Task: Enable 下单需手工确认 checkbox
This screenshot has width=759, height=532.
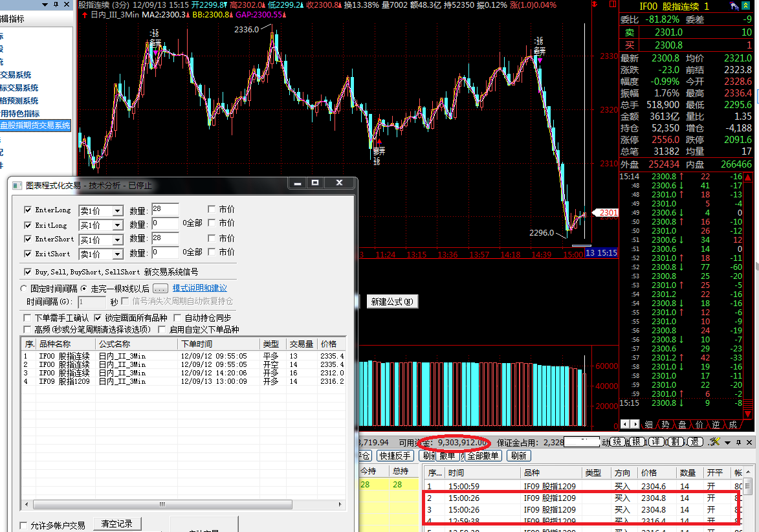Action: tap(27, 318)
